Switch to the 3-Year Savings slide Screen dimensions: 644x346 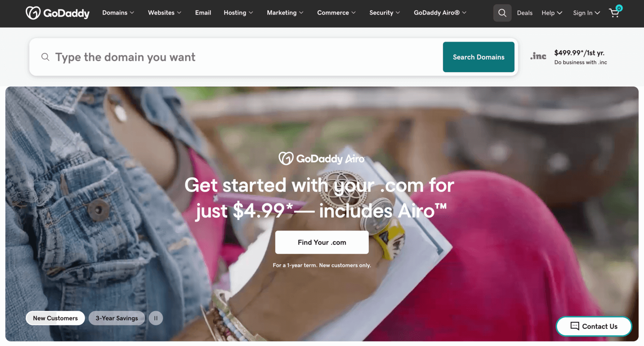[x=117, y=318]
